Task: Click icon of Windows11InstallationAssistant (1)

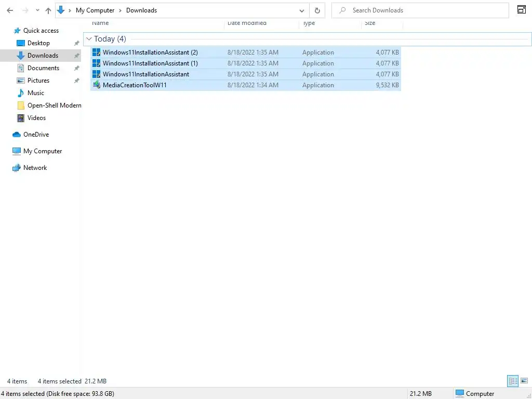Action: [x=96, y=63]
